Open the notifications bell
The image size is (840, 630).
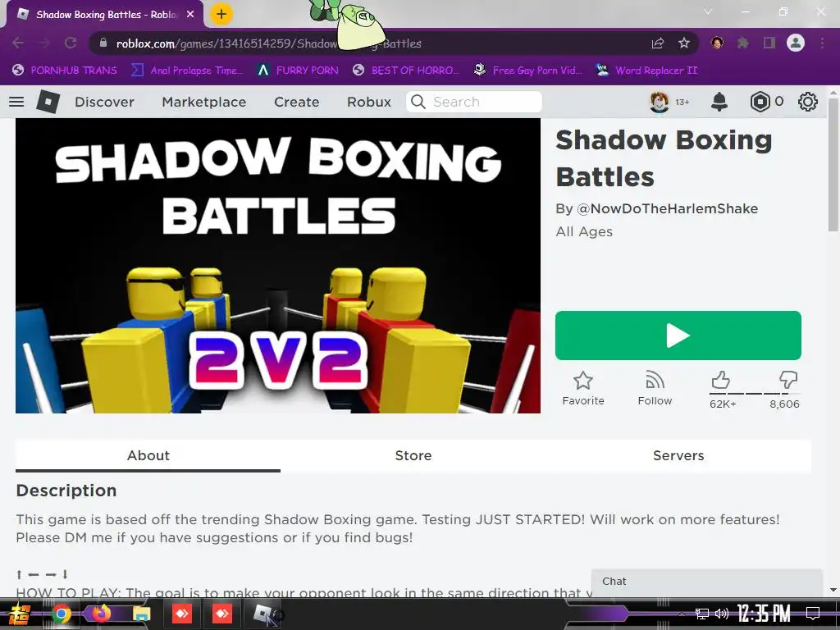coord(719,102)
